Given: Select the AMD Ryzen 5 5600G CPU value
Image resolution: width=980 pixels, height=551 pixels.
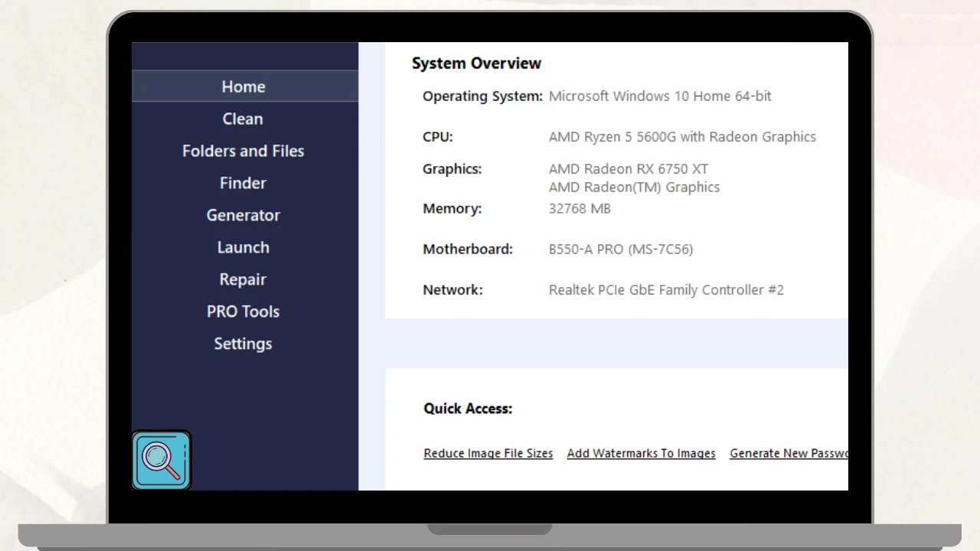Looking at the screenshot, I should tap(682, 137).
